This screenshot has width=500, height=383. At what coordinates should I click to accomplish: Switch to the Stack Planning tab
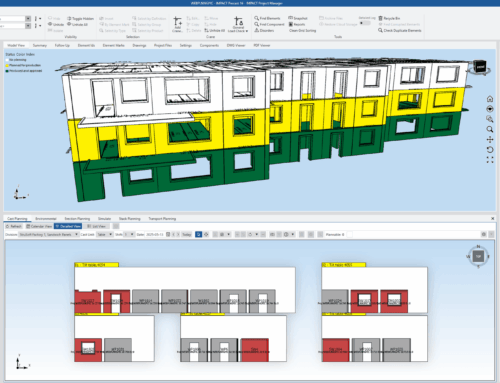(x=129, y=219)
